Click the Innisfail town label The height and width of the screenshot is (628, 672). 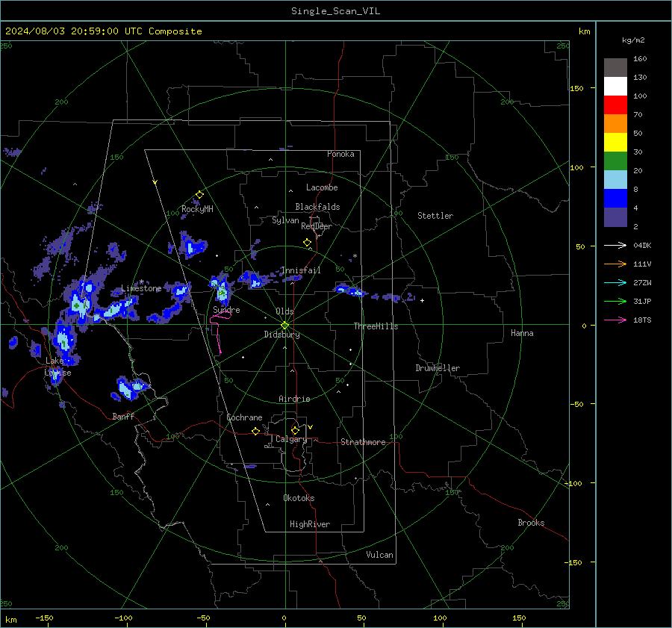coord(301,270)
